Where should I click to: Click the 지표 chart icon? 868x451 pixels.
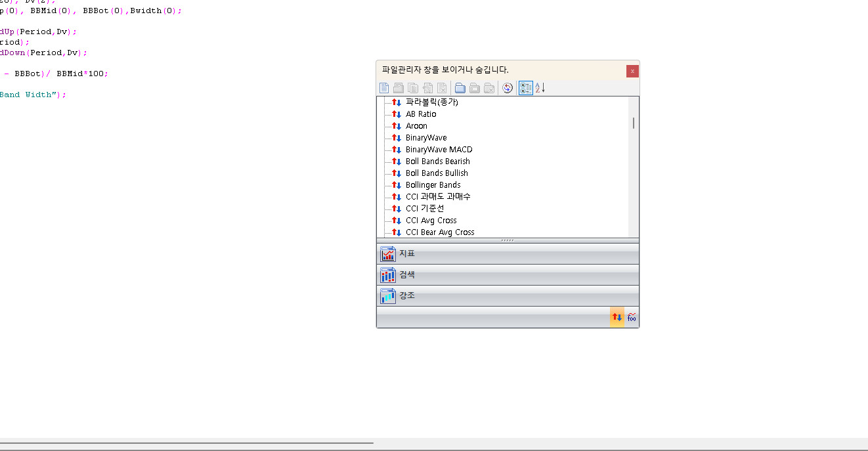pyautogui.click(x=388, y=254)
